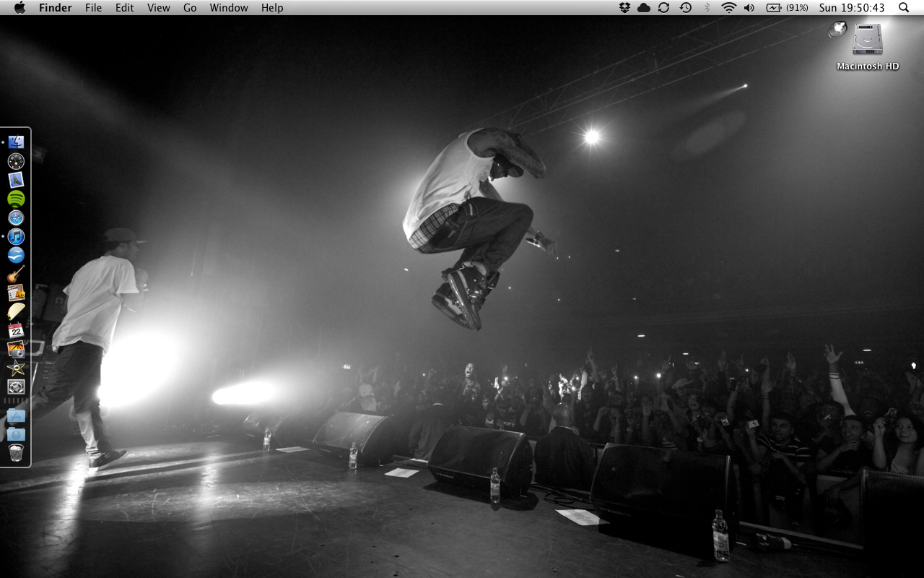Viewport: 924px width, 578px height.
Task: Open the File menu
Action: click(x=93, y=7)
